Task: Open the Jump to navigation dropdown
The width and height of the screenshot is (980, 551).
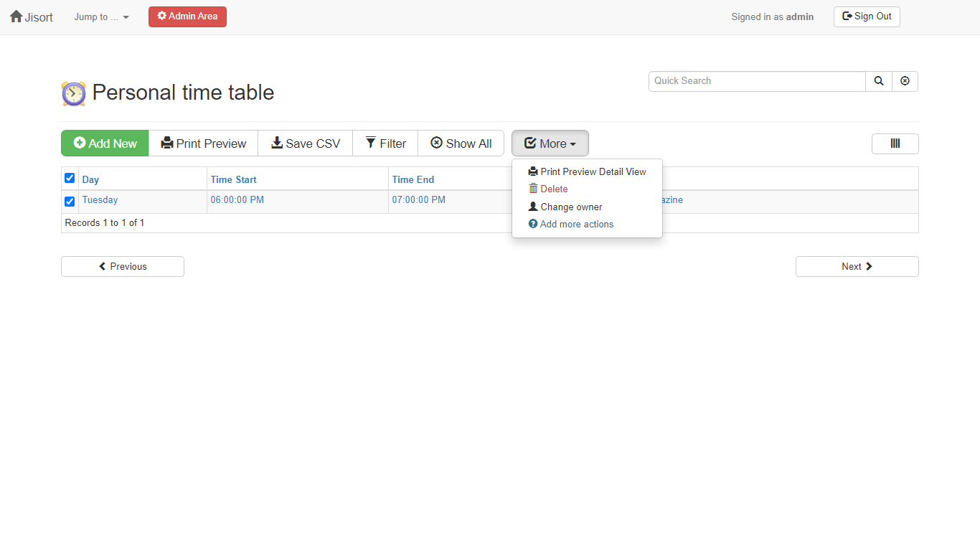Action: [x=100, y=17]
